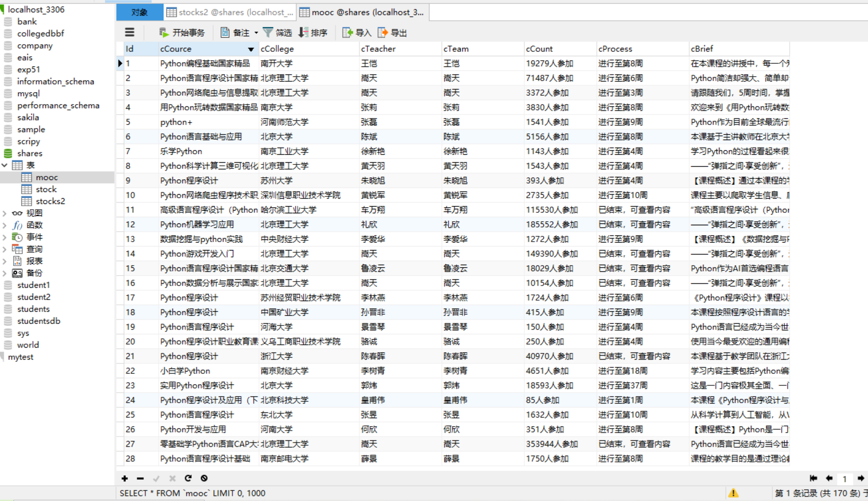The width and height of the screenshot is (868, 501).
Task: Click the 排序 sort button
Action: coord(313,32)
